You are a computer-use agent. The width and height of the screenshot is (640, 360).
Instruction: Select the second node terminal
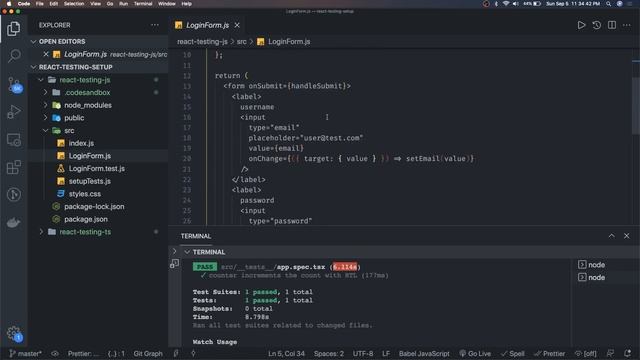pyautogui.click(x=591, y=277)
